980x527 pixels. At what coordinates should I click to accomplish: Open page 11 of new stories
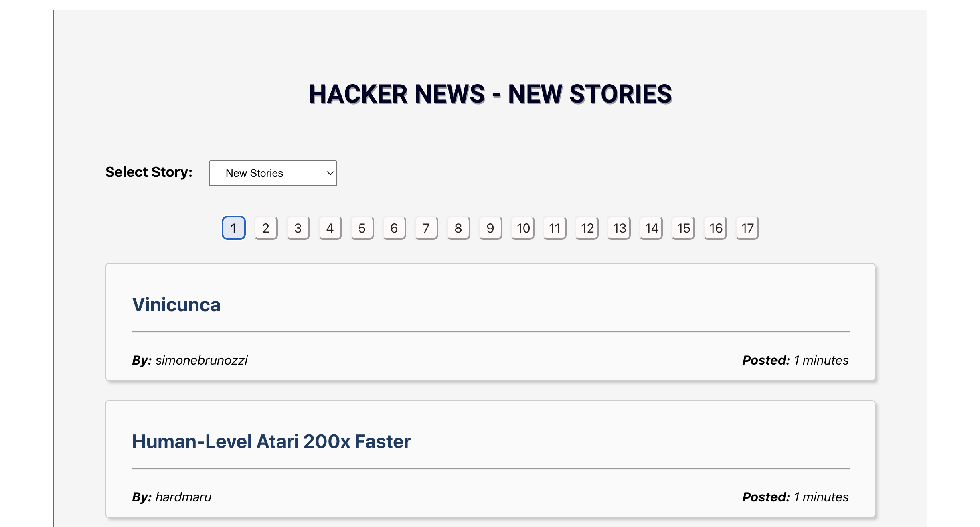click(555, 228)
